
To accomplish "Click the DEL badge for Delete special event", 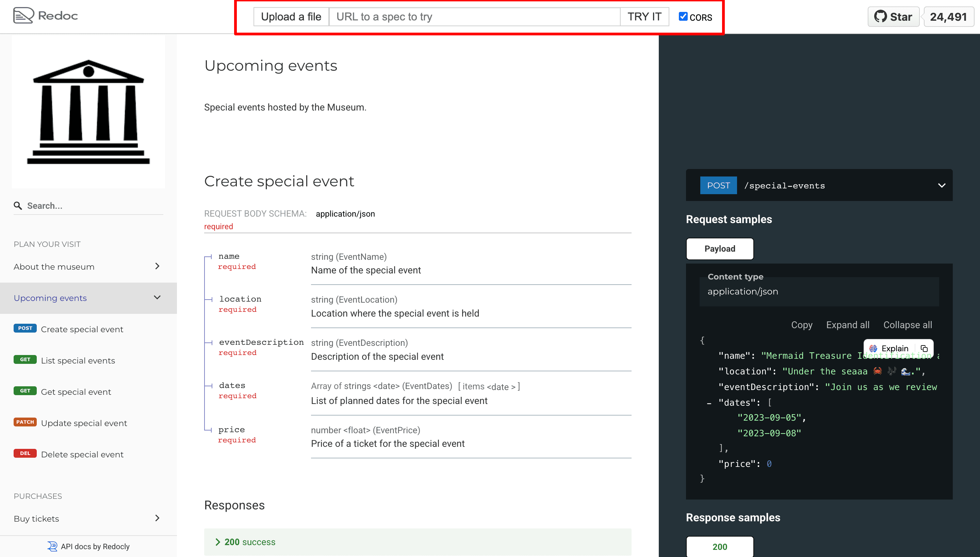I will 25,453.
